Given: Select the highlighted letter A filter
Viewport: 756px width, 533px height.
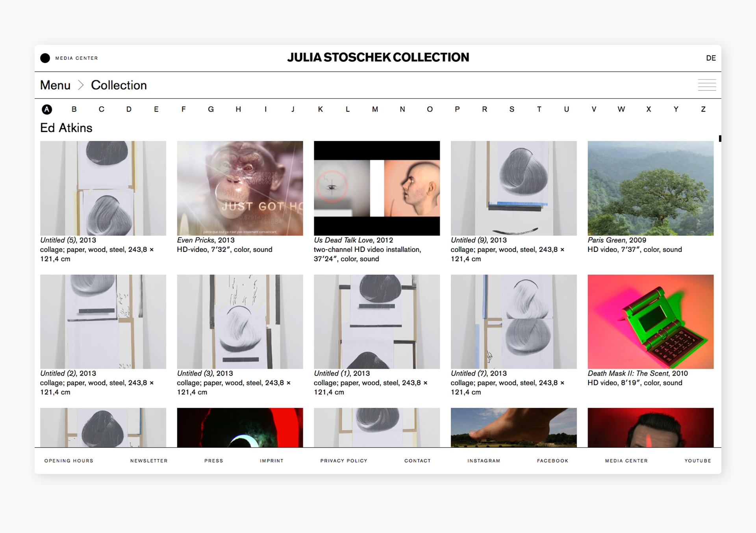Looking at the screenshot, I should pyautogui.click(x=47, y=109).
